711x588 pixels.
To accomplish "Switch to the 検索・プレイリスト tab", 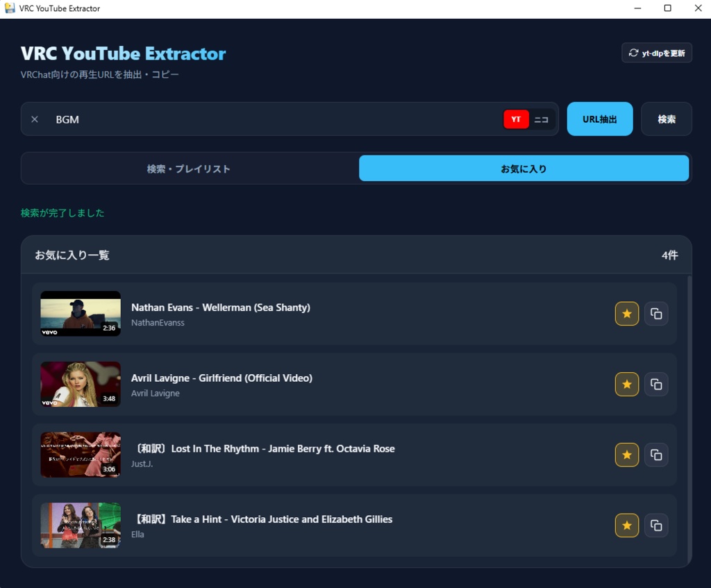I will [x=189, y=168].
